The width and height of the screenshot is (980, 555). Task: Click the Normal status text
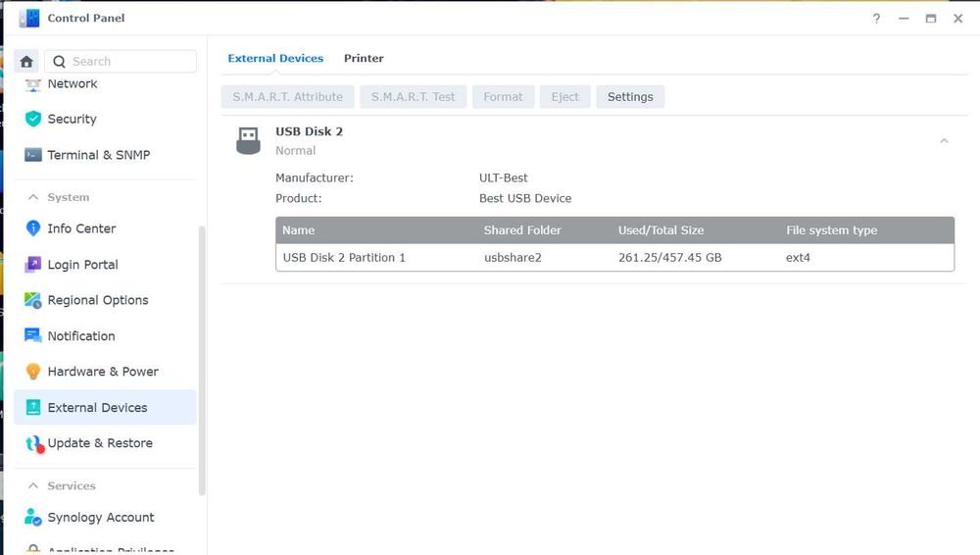(296, 151)
